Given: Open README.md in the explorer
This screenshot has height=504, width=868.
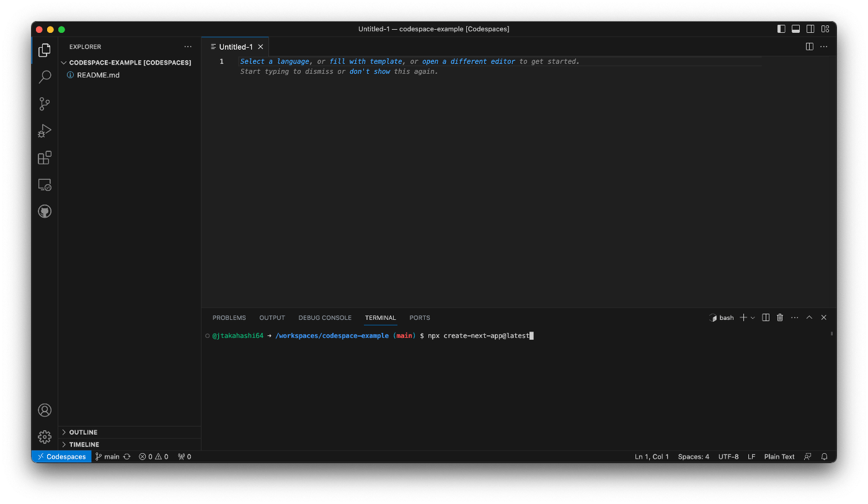Looking at the screenshot, I should (130, 75).
